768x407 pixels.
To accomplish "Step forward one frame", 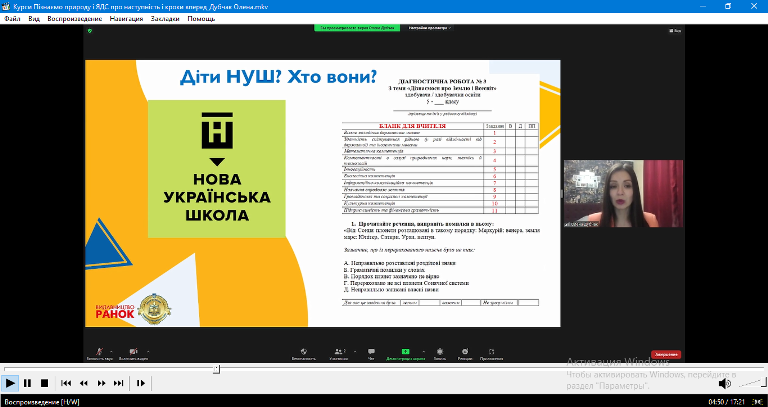I will pyautogui.click(x=141, y=383).
